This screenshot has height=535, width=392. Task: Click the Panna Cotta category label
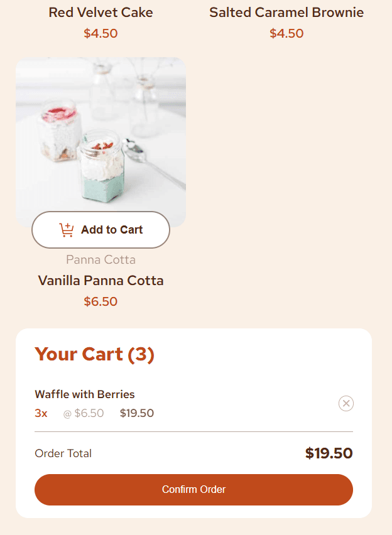pyautogui.click(x=101, y=259)
